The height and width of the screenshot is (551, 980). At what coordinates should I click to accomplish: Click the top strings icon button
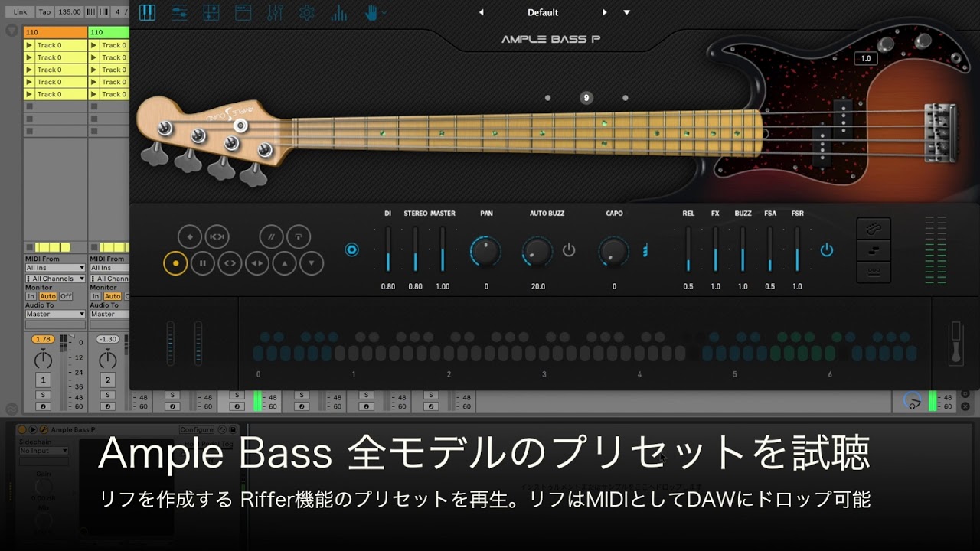(874, 228)
